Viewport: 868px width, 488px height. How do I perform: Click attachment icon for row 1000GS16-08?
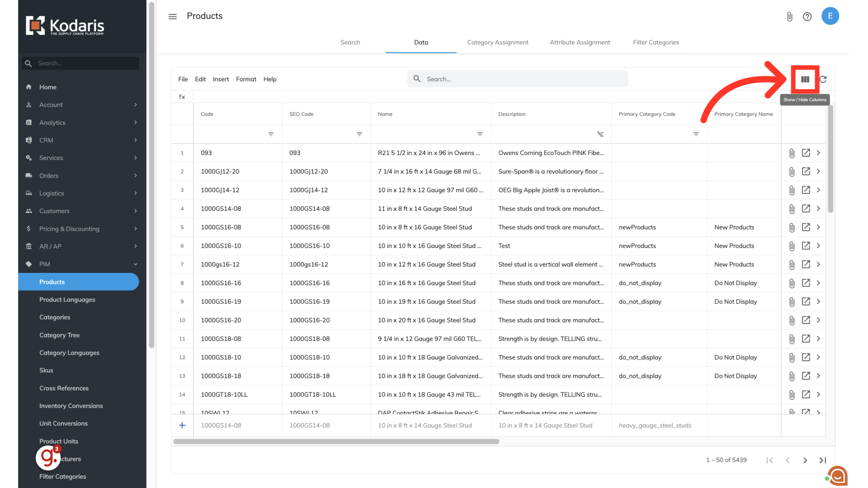(792, 227)
